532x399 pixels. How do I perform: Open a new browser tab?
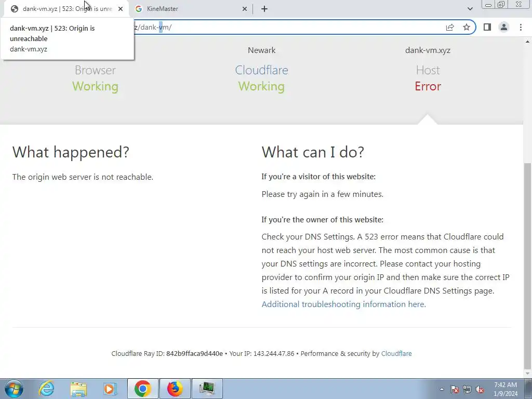pyautogui.click(x=264, y=9)
